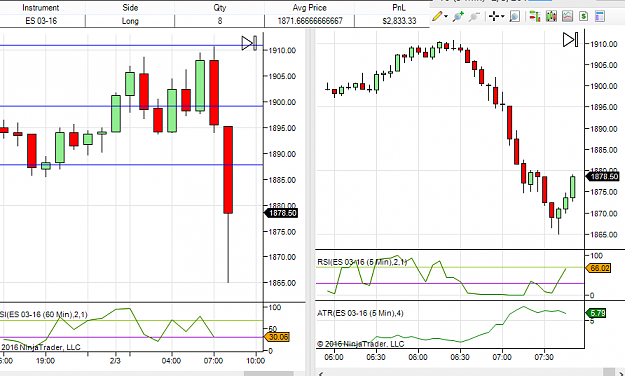
Task: Open the candlestick data series icon
Action: coord(551,16)
